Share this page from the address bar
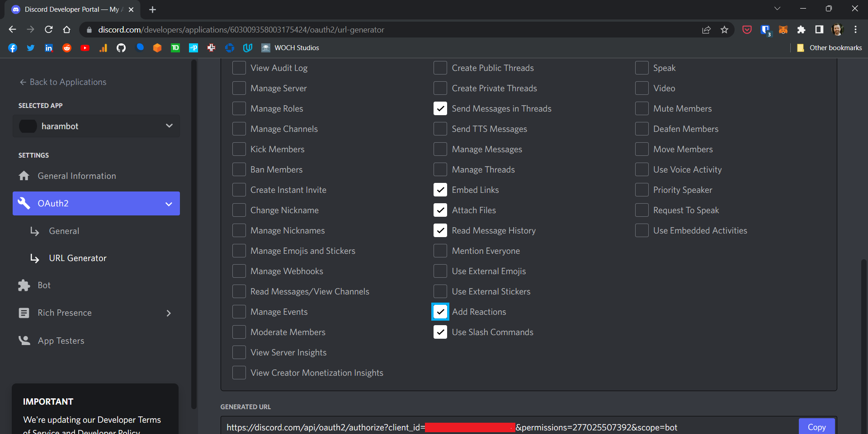The height and width of the screenshot is (434, 868). pyautogui.click(x=706, y=30)
